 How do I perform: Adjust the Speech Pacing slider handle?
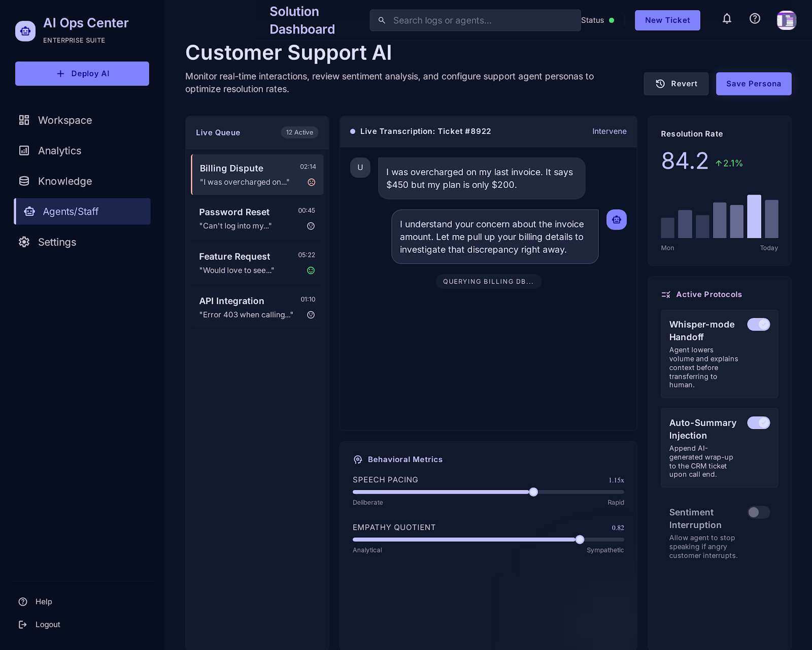(x=533, y=492)
